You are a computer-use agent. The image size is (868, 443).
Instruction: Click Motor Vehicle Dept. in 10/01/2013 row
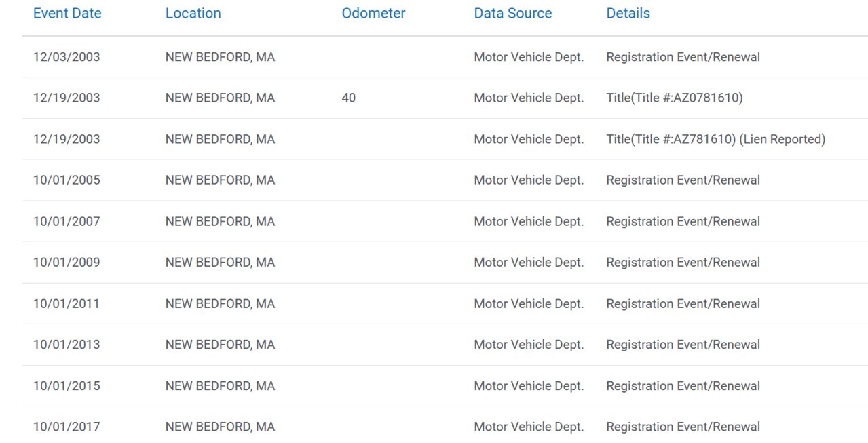pos(529,345)
